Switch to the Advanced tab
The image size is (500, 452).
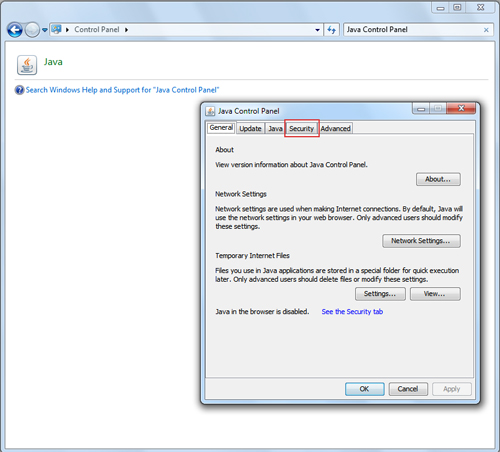pyautogui.click(x=336, y=129)
